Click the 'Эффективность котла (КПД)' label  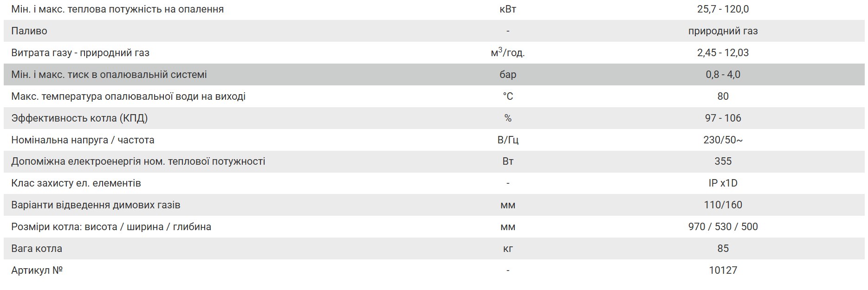pyautogui.click(x=79, y=118)
